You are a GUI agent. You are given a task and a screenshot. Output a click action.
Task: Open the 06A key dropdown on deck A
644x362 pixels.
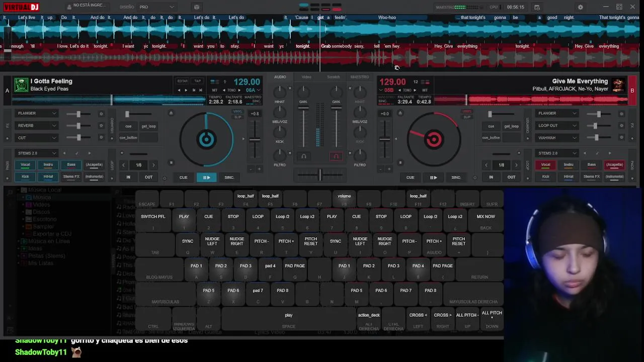(253, 90)
